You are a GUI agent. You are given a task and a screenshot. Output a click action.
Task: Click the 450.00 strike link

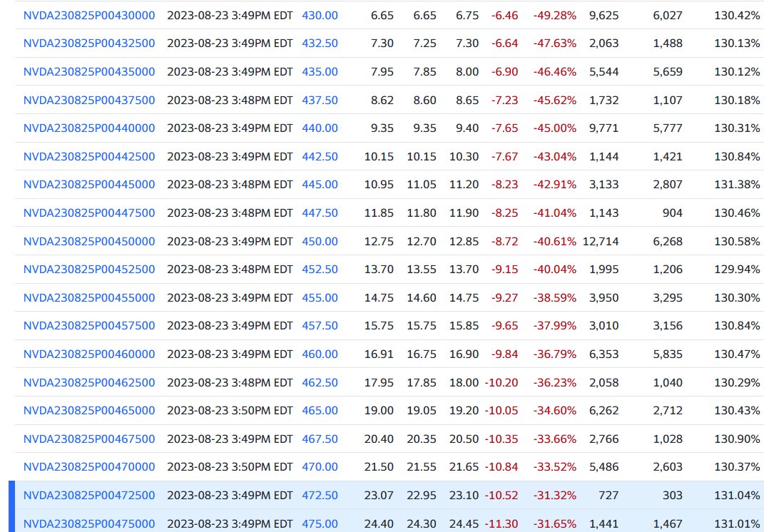click(320, 241)
